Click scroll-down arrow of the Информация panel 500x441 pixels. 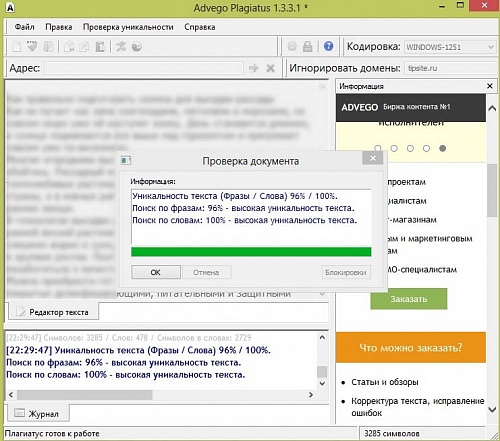point(492,409)
